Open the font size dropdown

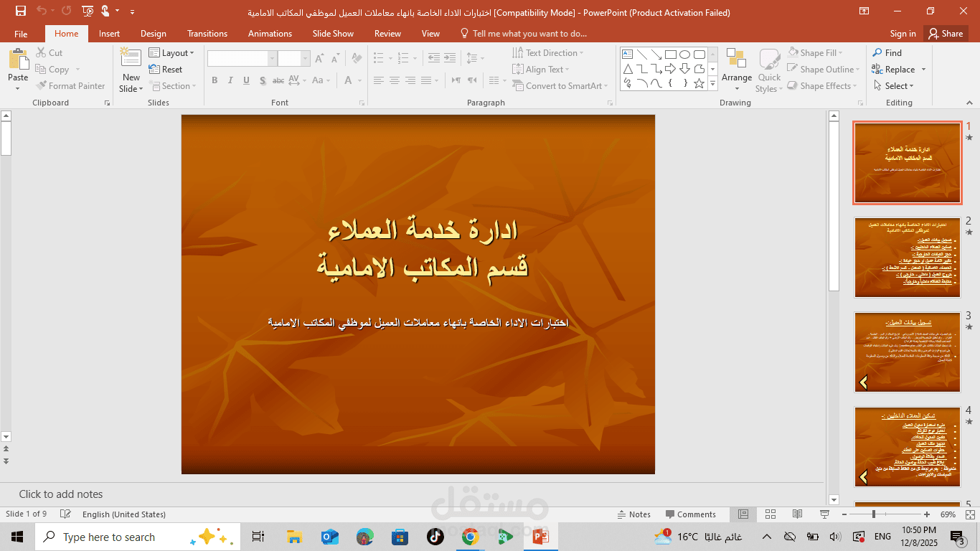[306, 59]
